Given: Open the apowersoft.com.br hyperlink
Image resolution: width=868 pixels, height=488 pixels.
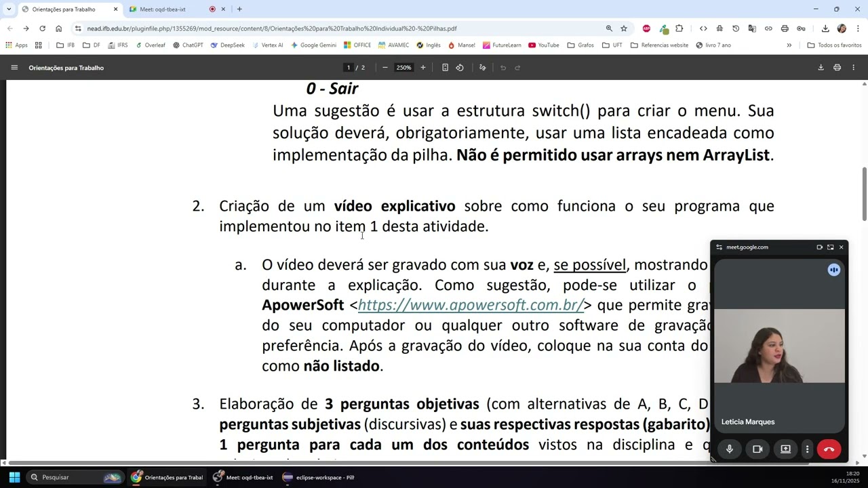Looking at the screenshot, I should (471, 305).
